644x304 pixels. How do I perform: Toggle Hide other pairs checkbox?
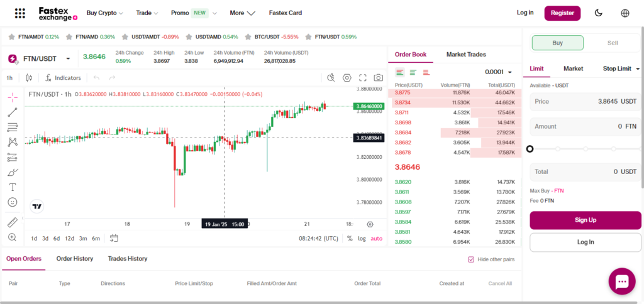tap(471, 259)
